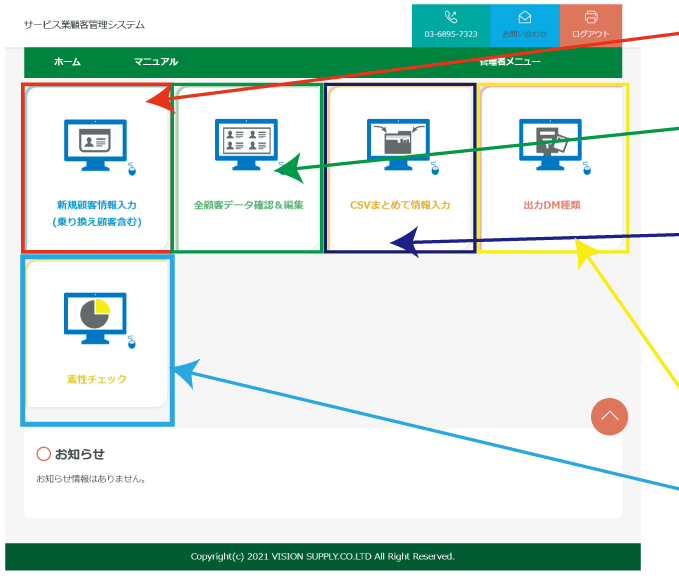Click the 出力DM種類 monitor icon
This screenshot has height=586, width=679.
(555, 147)
